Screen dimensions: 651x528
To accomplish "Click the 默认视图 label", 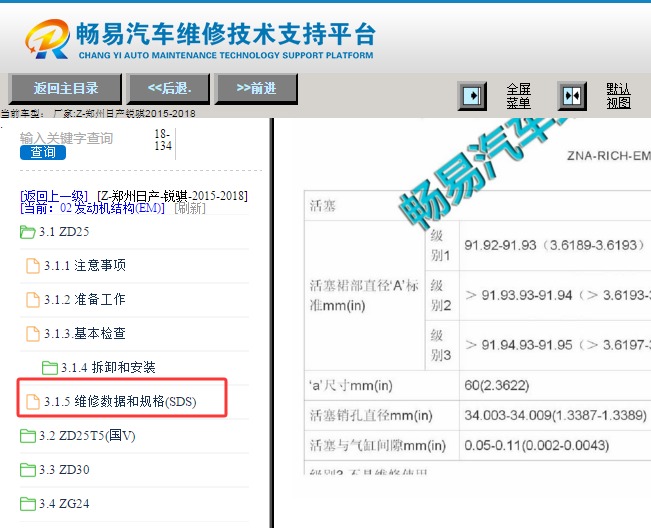I will click(618, 96).
